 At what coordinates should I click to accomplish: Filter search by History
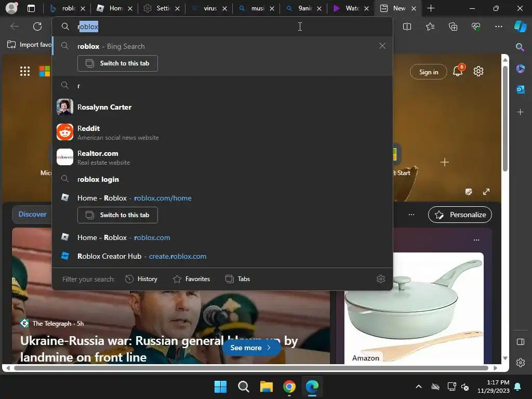point(141,279)
